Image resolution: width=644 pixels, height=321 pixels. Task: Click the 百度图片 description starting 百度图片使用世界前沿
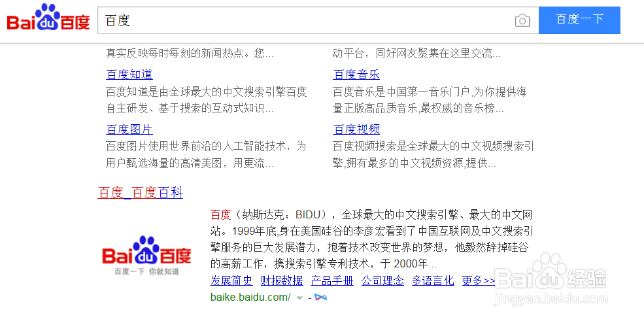(x=206, y=155)
